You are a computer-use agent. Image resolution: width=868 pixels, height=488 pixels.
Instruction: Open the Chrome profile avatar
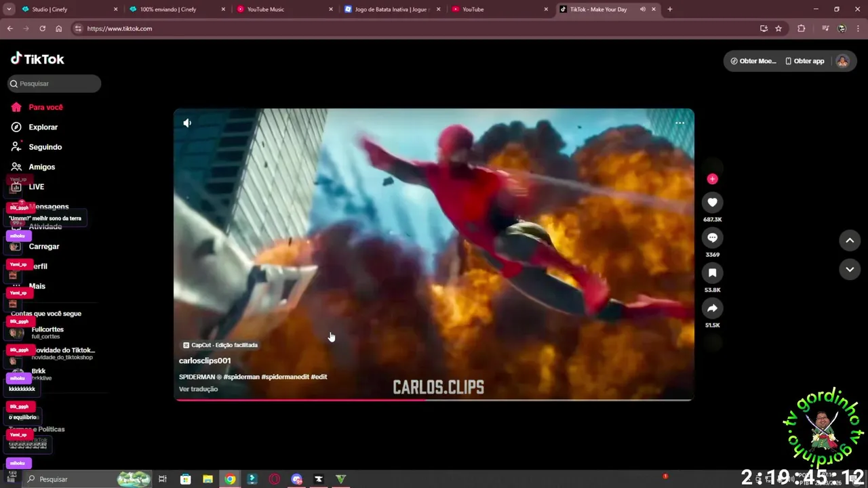(x=842, y=28)
